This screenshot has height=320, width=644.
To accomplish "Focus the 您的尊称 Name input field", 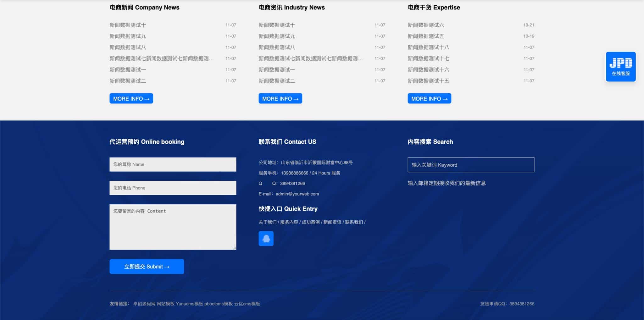I will coord(173,164).
